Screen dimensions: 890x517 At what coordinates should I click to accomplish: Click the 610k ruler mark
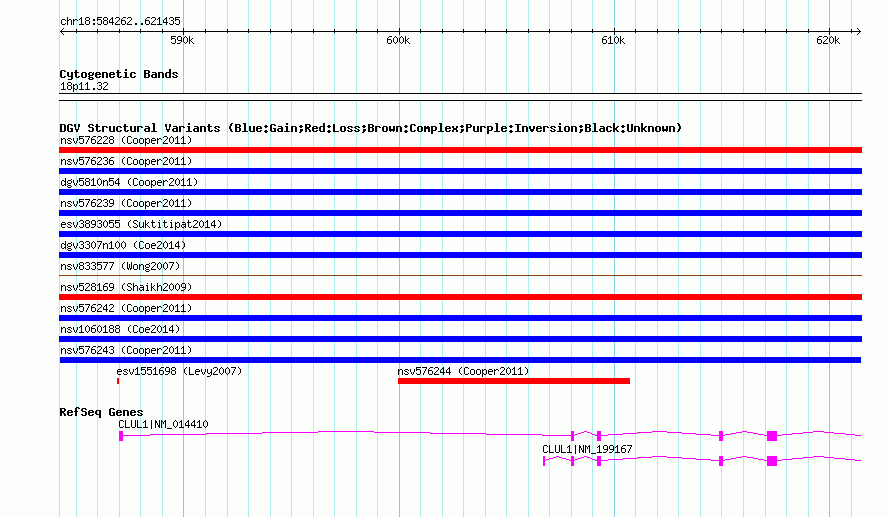tap(613, 40)
